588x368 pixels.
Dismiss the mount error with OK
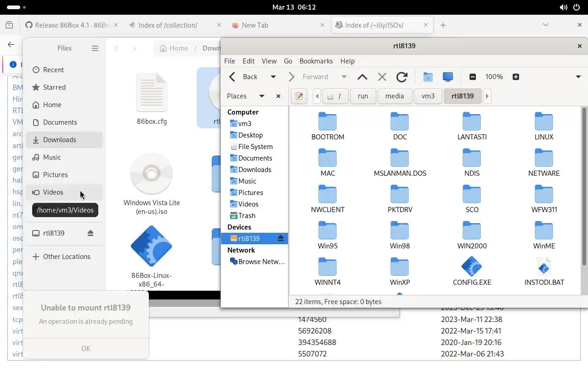click(x=86, y=349)
